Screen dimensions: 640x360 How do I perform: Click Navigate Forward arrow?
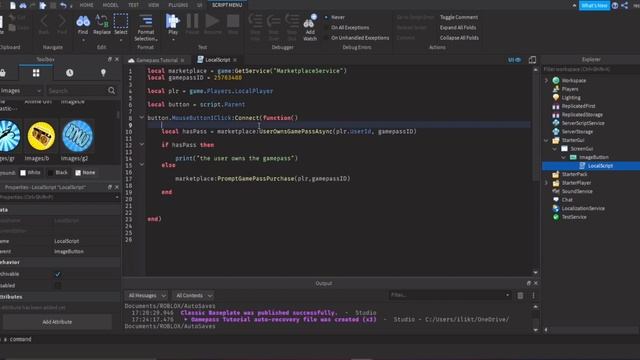pyautogui.click(x=62, y=21)
